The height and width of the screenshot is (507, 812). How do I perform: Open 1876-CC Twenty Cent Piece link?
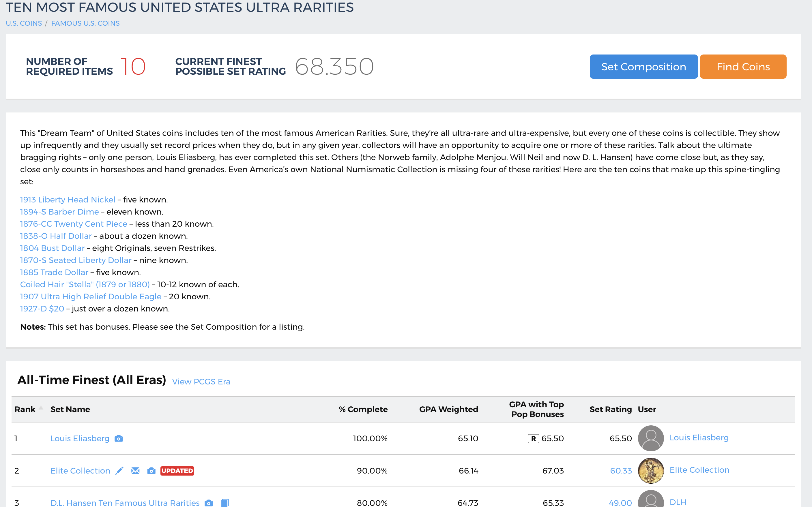(x=74, y=224)
